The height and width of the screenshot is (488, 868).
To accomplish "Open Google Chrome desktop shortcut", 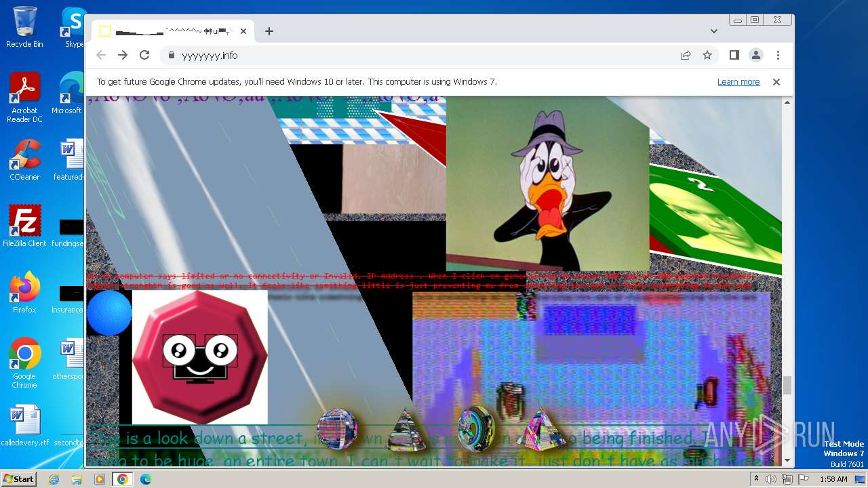I will tap(24, 363).
